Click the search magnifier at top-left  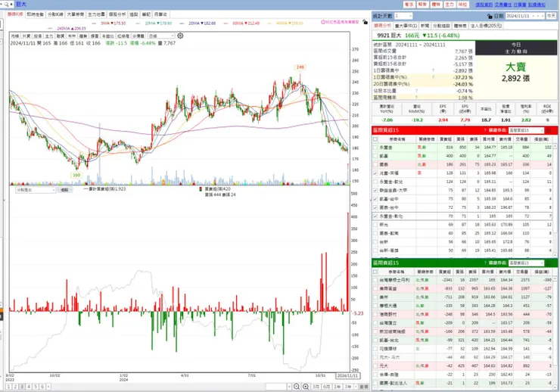6,5
